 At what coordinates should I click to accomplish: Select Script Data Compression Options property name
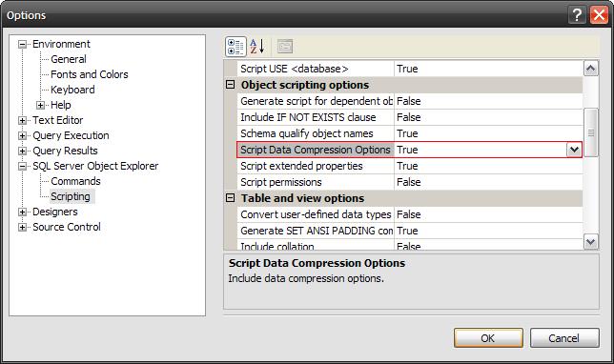pos(316,150)
